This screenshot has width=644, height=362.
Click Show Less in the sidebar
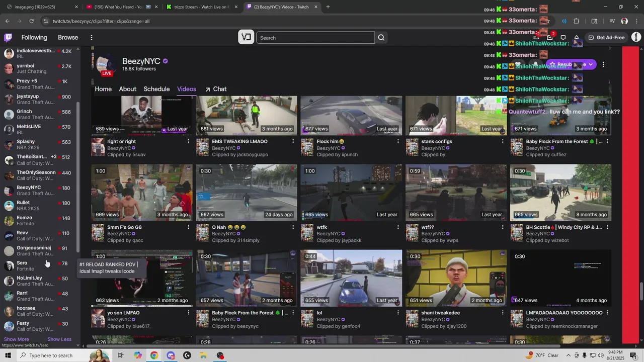[x=59, y=339]
